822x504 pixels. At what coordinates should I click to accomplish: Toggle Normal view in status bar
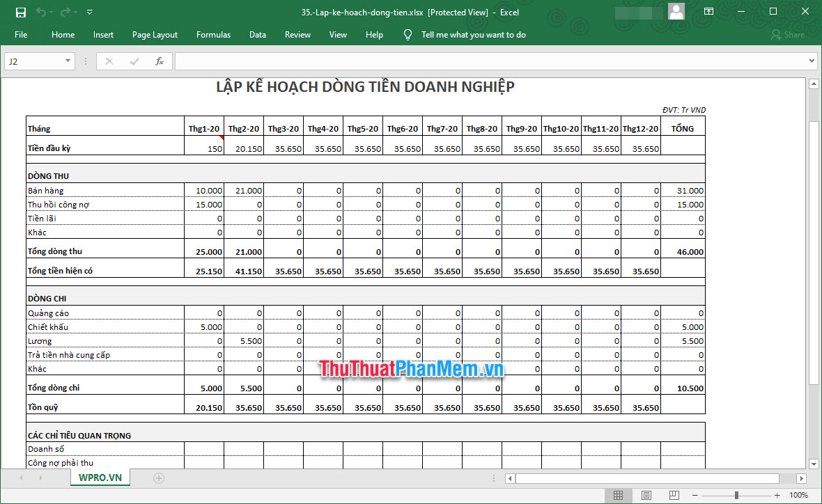pos(618,495)
